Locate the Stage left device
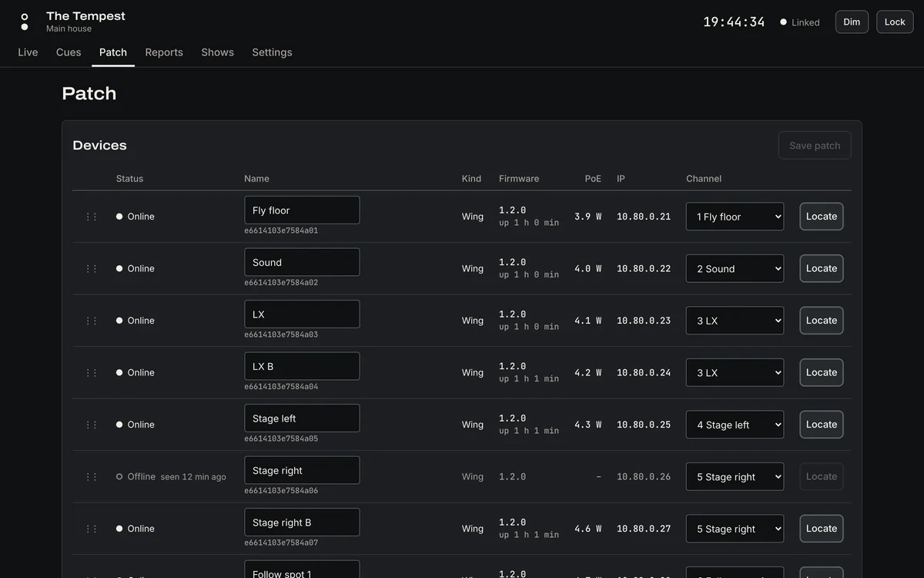The height and width of the screenshot is (578, 924). point(822,425)
